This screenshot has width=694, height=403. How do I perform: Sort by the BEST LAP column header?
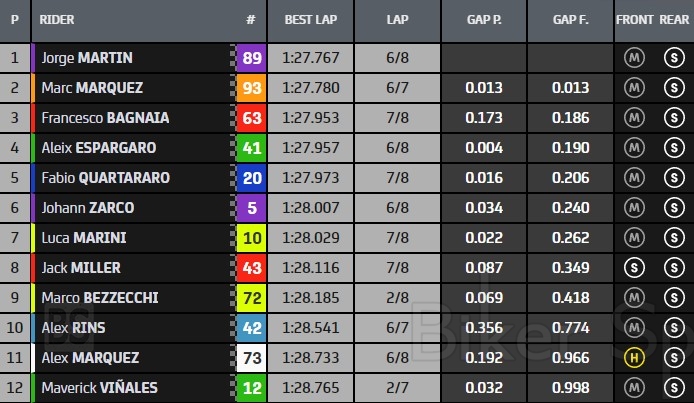point(310,20)
